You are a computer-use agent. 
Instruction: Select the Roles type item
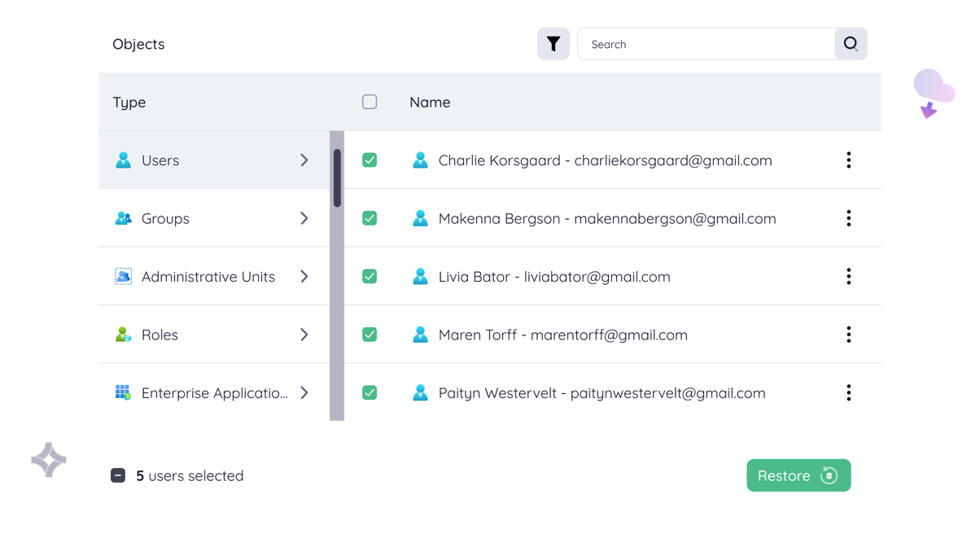[160, 335]
